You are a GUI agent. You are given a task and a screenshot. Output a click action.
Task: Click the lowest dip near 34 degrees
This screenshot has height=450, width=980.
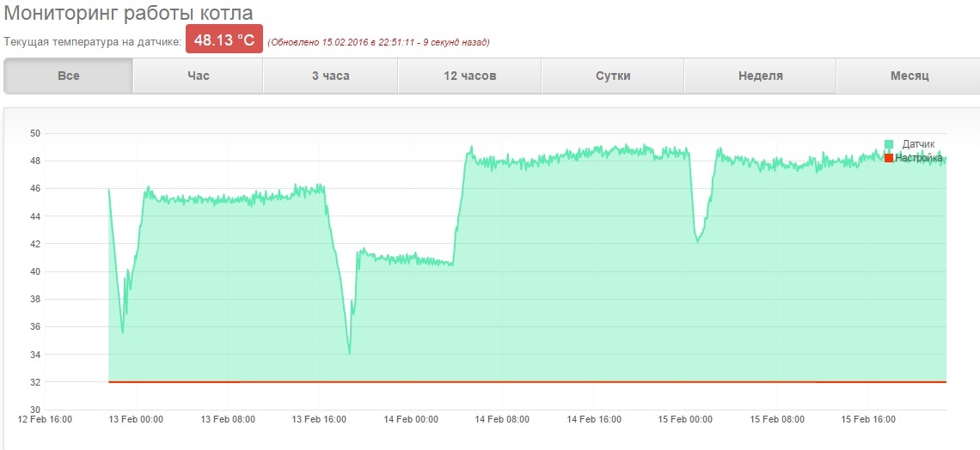click(349, 353)
